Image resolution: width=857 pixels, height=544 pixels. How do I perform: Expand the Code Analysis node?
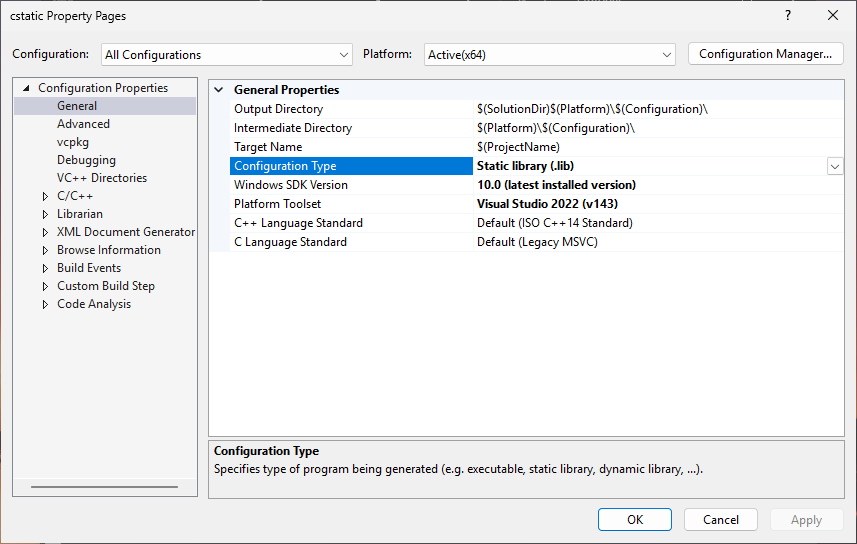coord(45,305)
